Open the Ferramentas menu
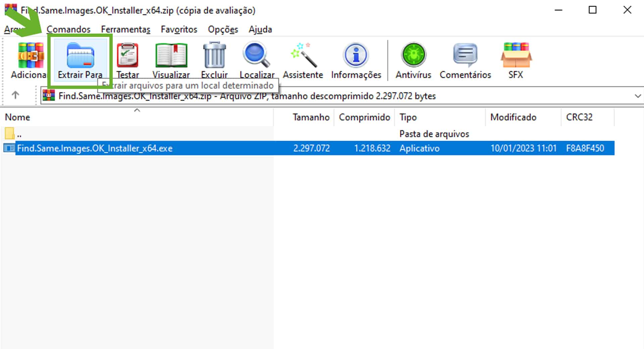Image resolution: width=644 pixels, height=349 pixels. click(x=126, y=30)
